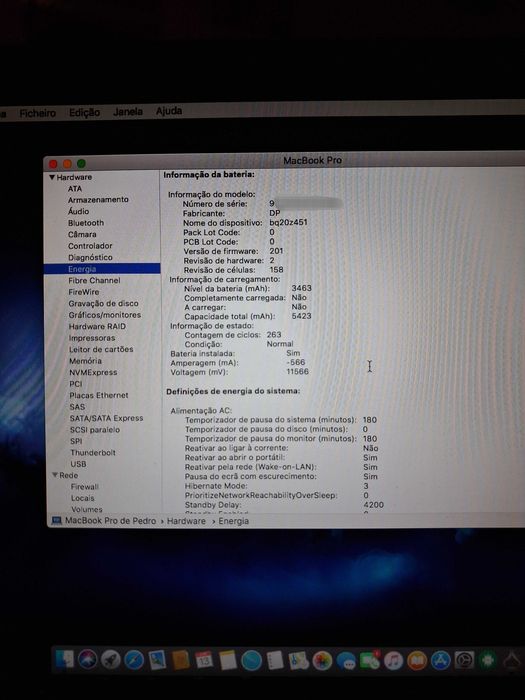Click the 'Informação da bateria:' heading
Viewport: 525px width, 700px height.
209,175
